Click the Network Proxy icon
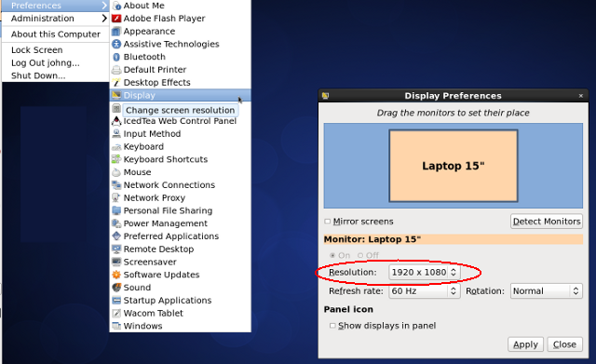 click(116, 198)
